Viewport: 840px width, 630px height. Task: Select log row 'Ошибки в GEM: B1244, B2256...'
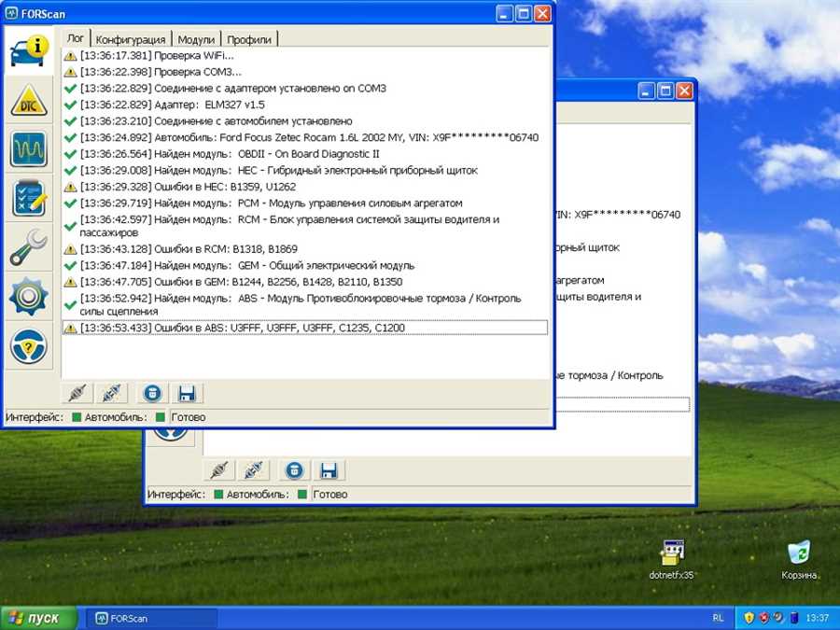(305, 282)
